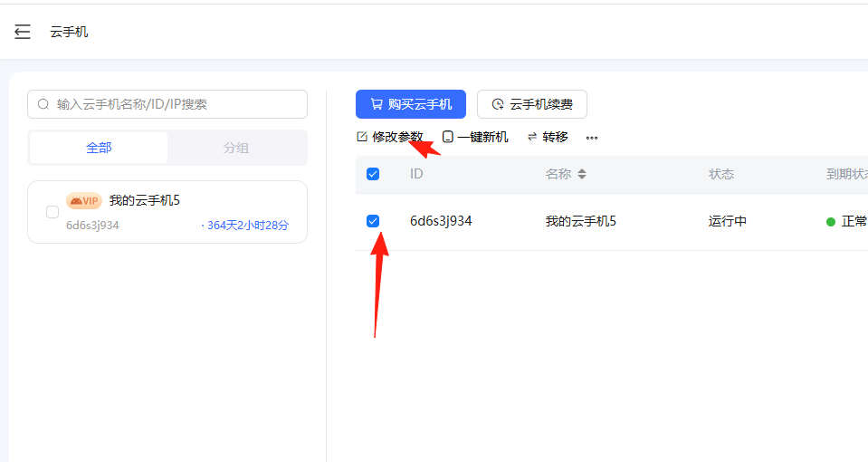Switch to the 分组 tab
This screenshot has height=462, width=868.
(236, 148)
